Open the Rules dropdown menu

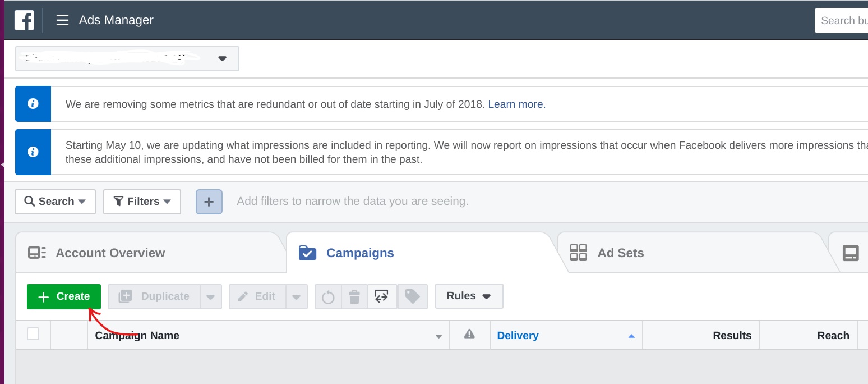pyautogui.click(x=469, y=296)
